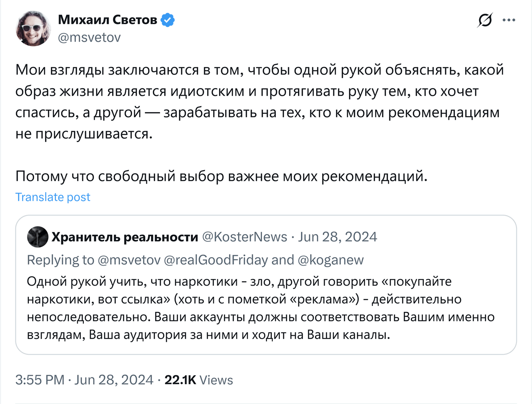
Task: Click the @koganew mention
Action: point(330,260)
